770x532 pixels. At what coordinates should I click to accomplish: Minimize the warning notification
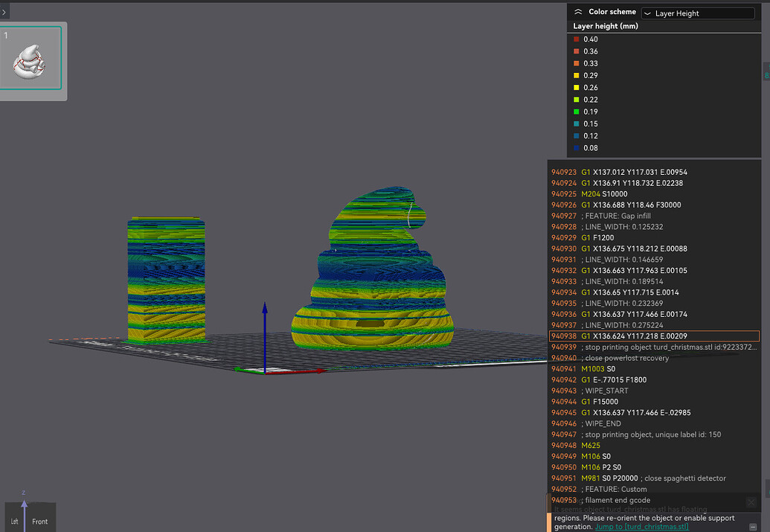[x=753, y=527]
